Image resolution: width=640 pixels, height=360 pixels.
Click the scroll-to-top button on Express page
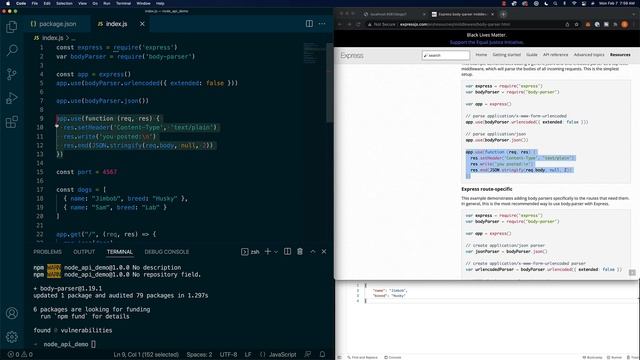632,273
